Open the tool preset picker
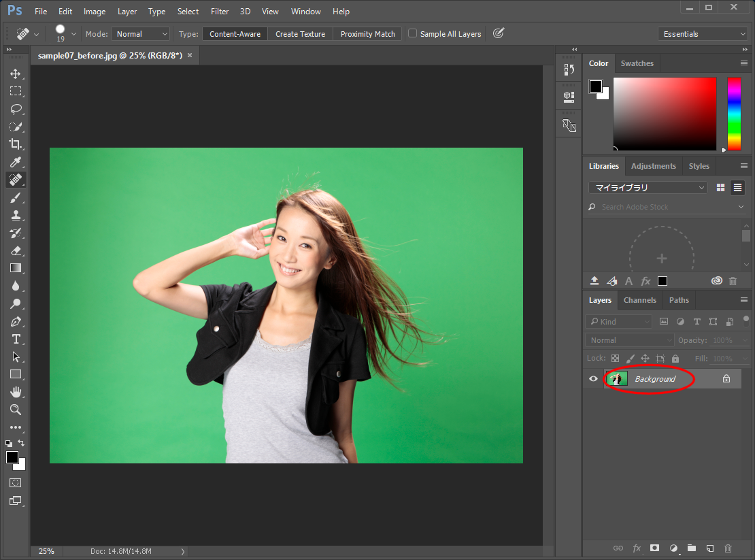 (x=27, y=34)
